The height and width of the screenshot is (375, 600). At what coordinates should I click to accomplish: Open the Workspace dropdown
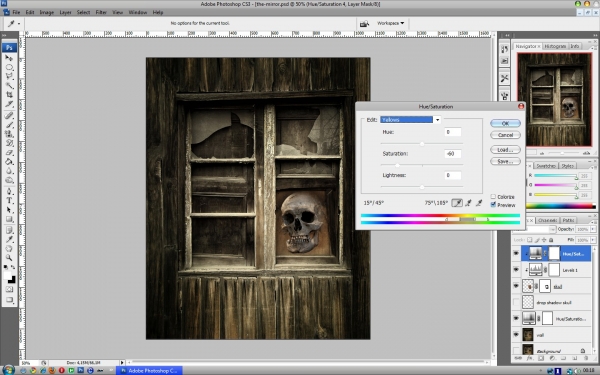point(390,23)
